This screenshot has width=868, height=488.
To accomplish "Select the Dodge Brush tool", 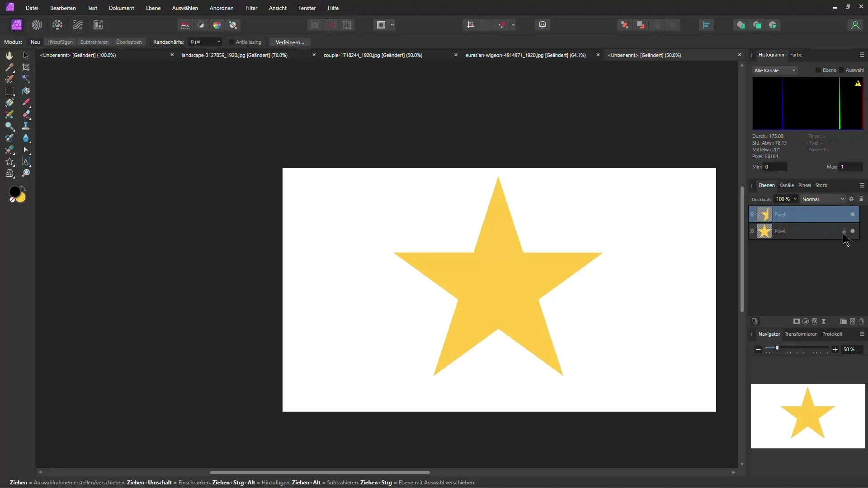I will [x=9, y=126].
